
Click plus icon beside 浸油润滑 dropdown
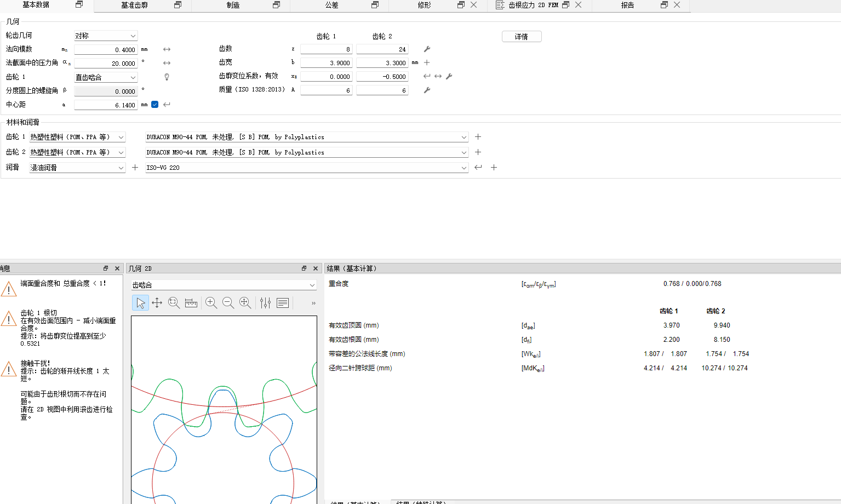(135, 168)
